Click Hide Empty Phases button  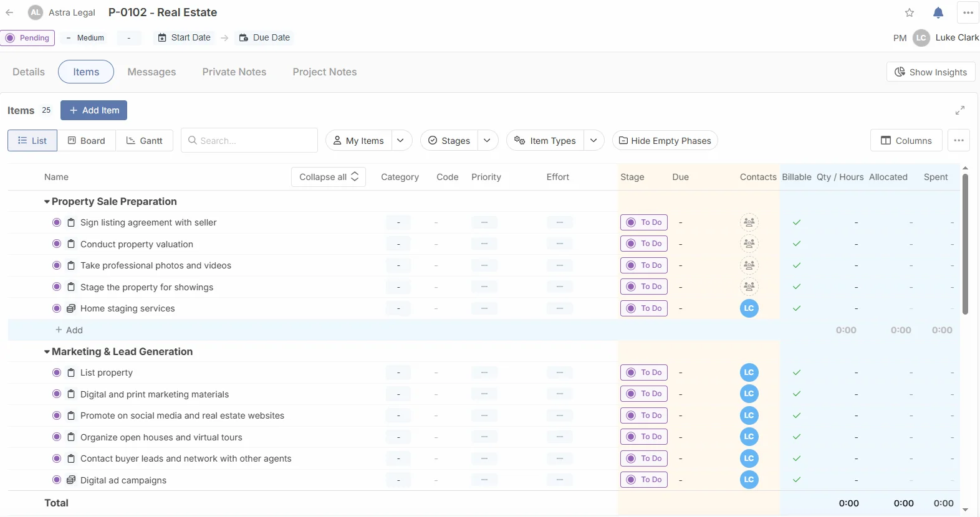point(665,141)
